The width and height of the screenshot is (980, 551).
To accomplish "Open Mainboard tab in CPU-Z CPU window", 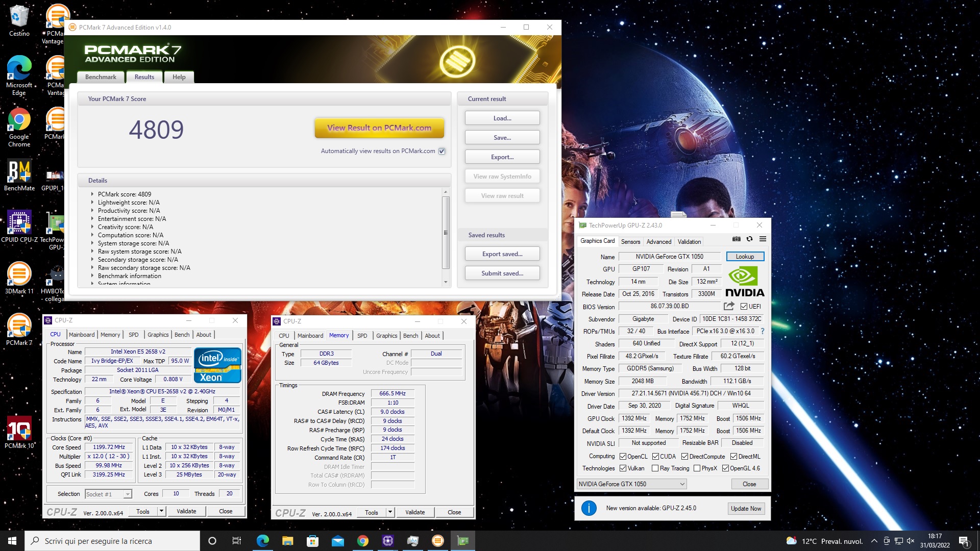I will [x=82, y=335].
